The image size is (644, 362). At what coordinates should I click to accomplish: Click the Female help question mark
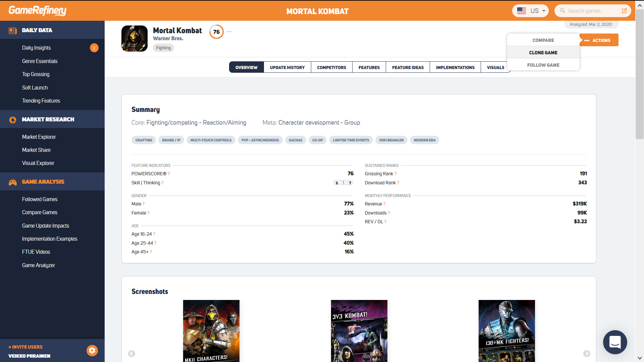point(149,213)
